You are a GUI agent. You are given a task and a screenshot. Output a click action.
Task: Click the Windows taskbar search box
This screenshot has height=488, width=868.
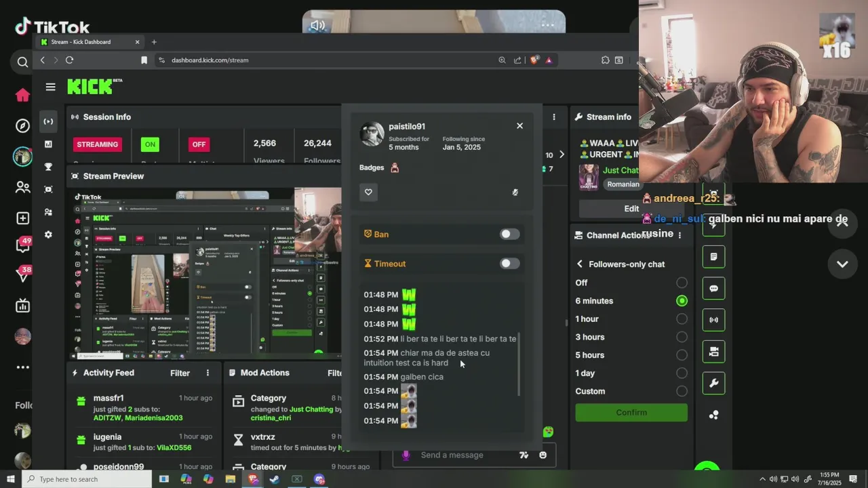click(x=87, y=479)
